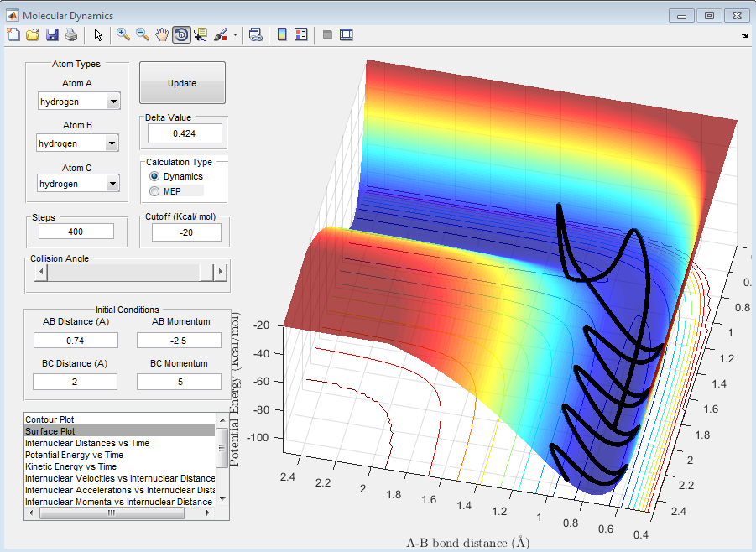The image size is (756, 552).
Task: Open the Atom B dropdown
Action: coord(112,143)
